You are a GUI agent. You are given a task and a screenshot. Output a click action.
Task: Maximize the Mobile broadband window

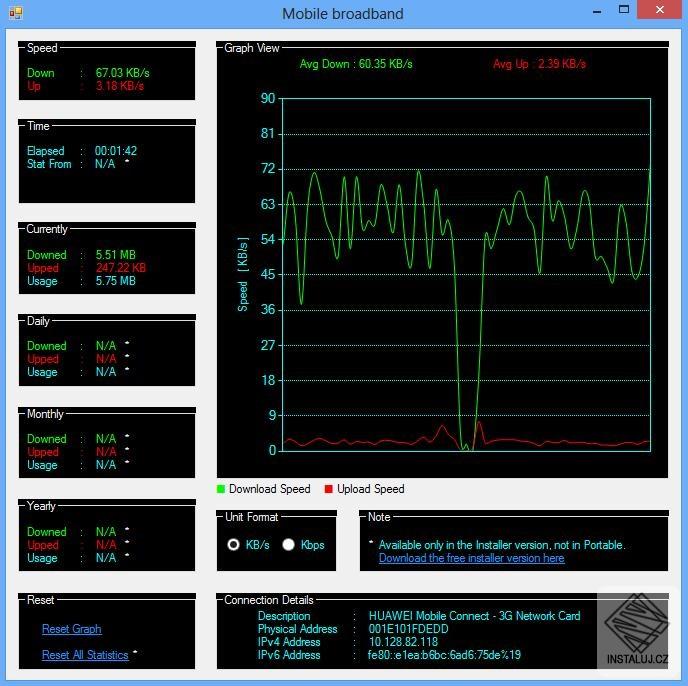(x=624, y=10)
